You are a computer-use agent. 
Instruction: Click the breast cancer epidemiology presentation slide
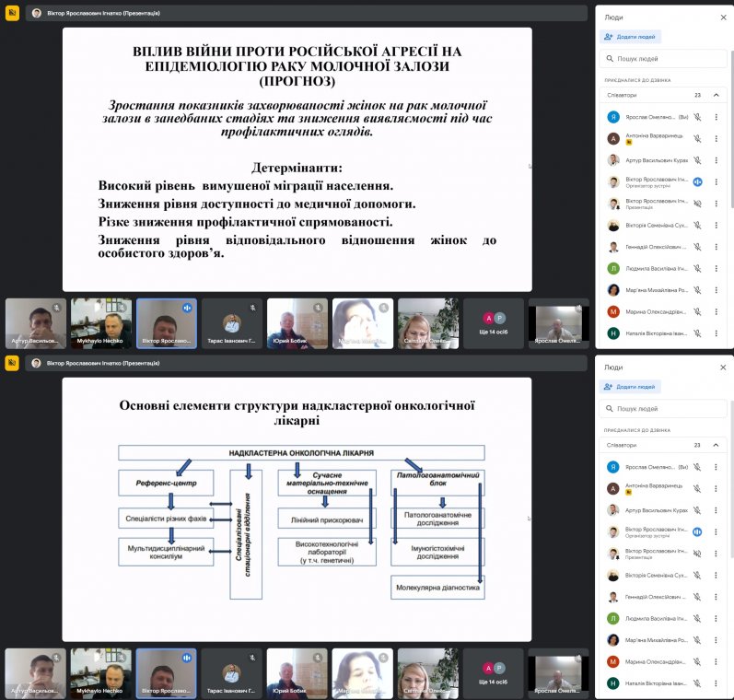point(297,159)
